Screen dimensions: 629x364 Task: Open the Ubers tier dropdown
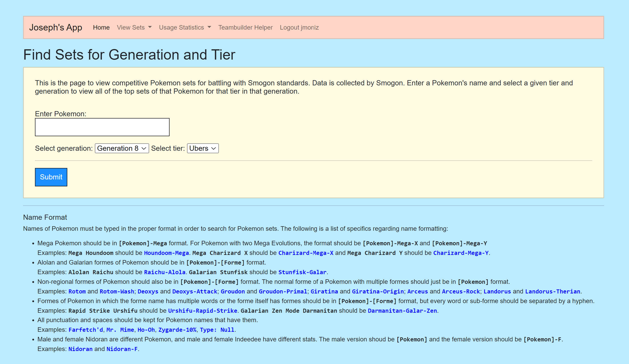(x=203, y=148)
